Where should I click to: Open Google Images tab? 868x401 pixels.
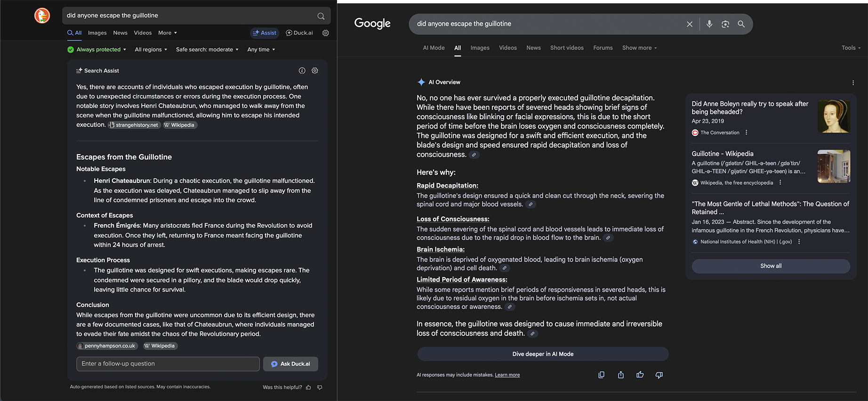(480, 48)
